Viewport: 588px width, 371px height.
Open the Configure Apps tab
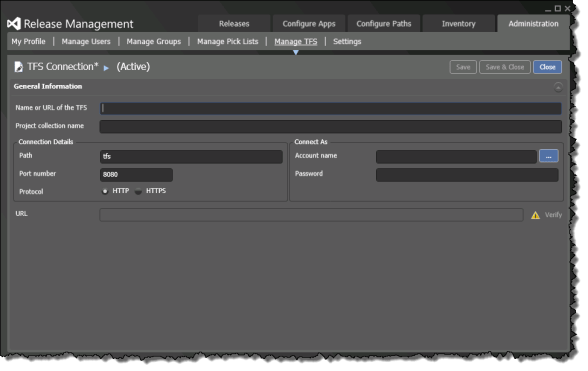(309, 24)
